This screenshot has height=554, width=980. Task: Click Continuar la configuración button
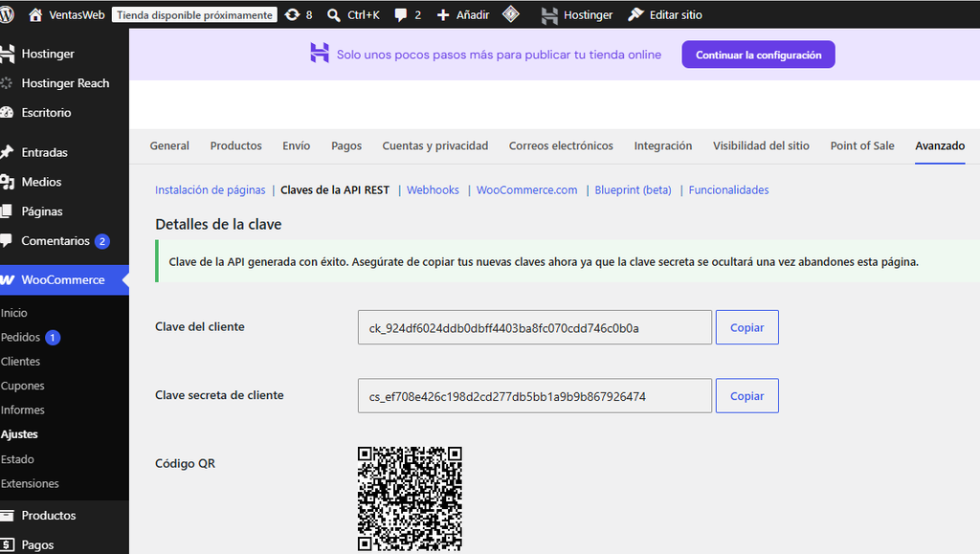(x=758, y=55)
